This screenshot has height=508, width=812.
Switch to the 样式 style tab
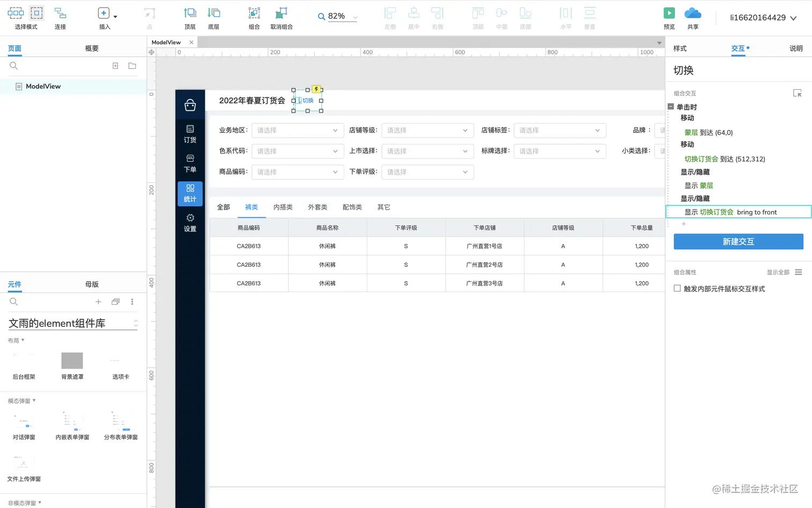pyautogui.click(x=680, y=48)
